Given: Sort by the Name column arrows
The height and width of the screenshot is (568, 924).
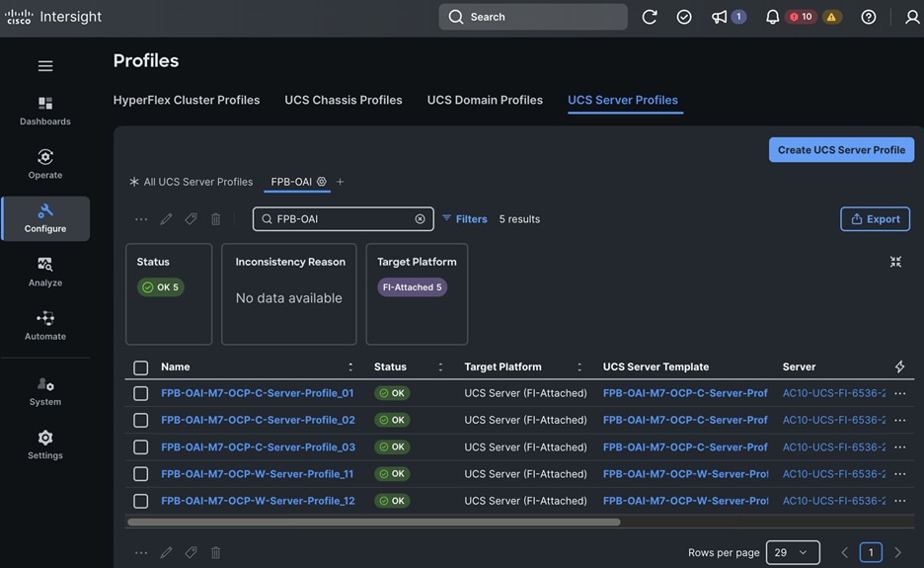Looking at the screenshot, I should click(350, 366).
